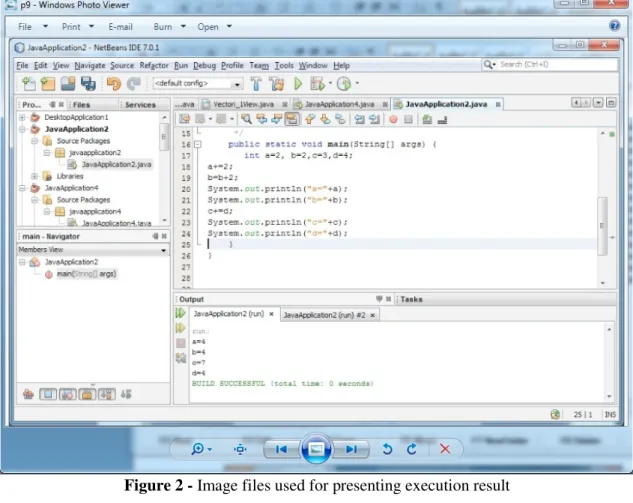The width and height of the screenshot is (633, 503).
Task: Run the project with green play icon
Action: tap(298, 84)
